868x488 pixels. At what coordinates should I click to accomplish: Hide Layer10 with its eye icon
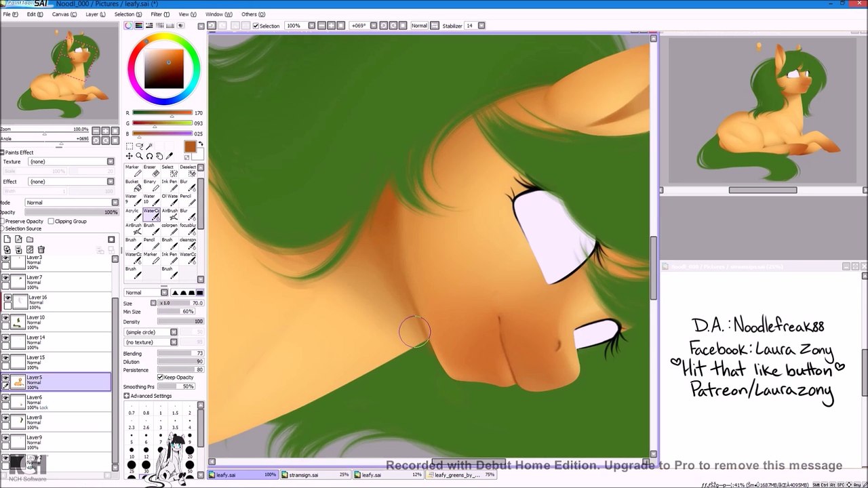[5, 317]
